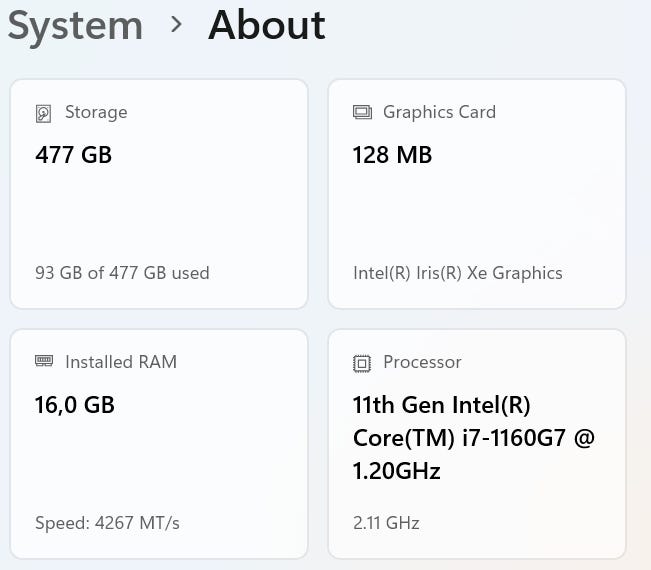The height and width of the screenshot is (570, 651).
Task: Click the Processor chip icon
Action: [x=362, y=363]
